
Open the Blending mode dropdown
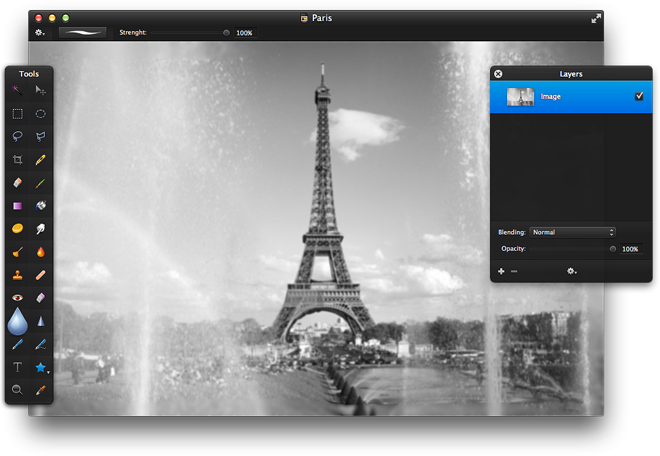572,232
